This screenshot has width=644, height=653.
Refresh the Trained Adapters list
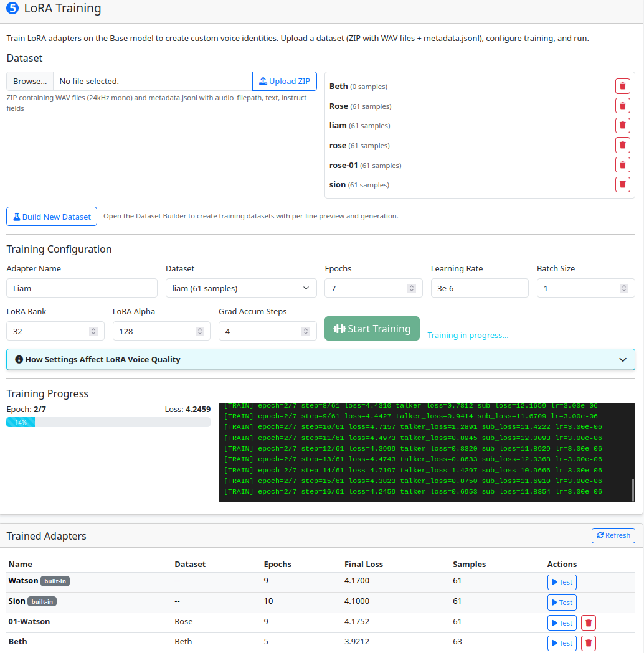pyautogui.click(x=613, y=535)
